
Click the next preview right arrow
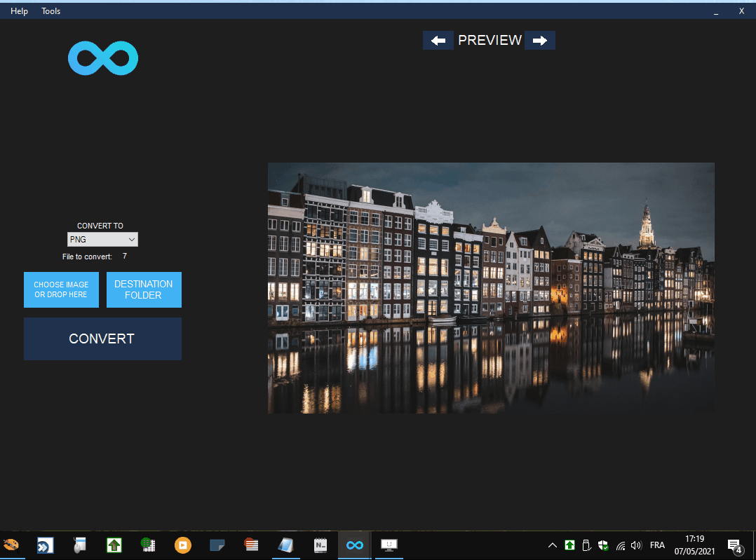539,41
